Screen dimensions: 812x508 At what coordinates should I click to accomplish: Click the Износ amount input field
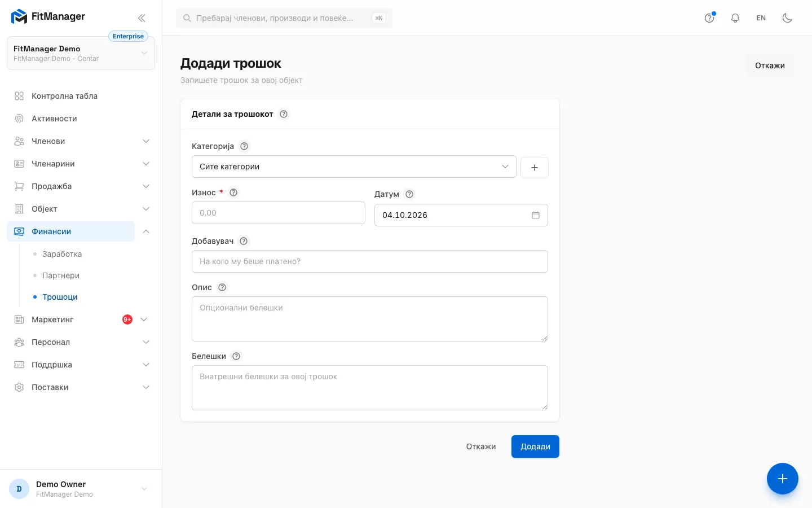279,213
